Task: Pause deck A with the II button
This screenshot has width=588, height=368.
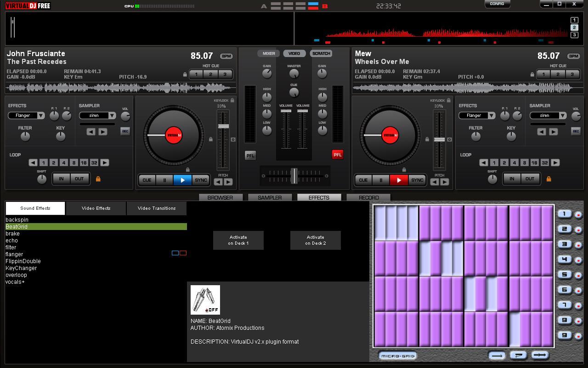Action: [x=164, y=180]
